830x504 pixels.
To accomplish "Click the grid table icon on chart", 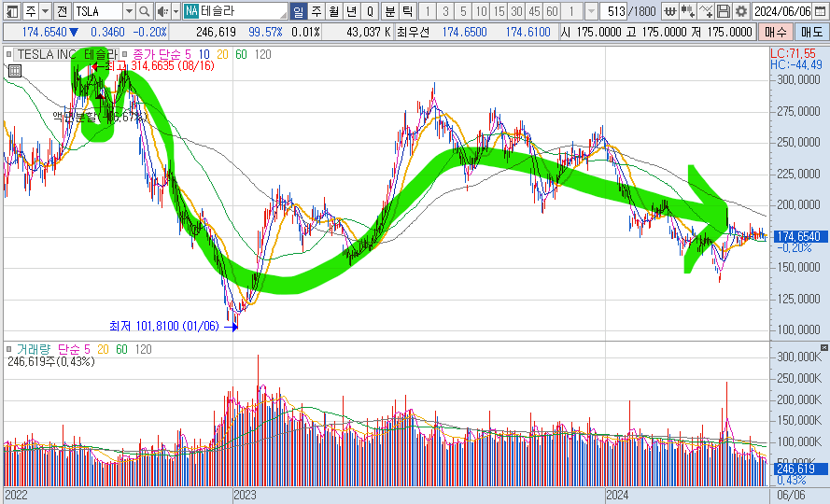I will pos(15,70).
